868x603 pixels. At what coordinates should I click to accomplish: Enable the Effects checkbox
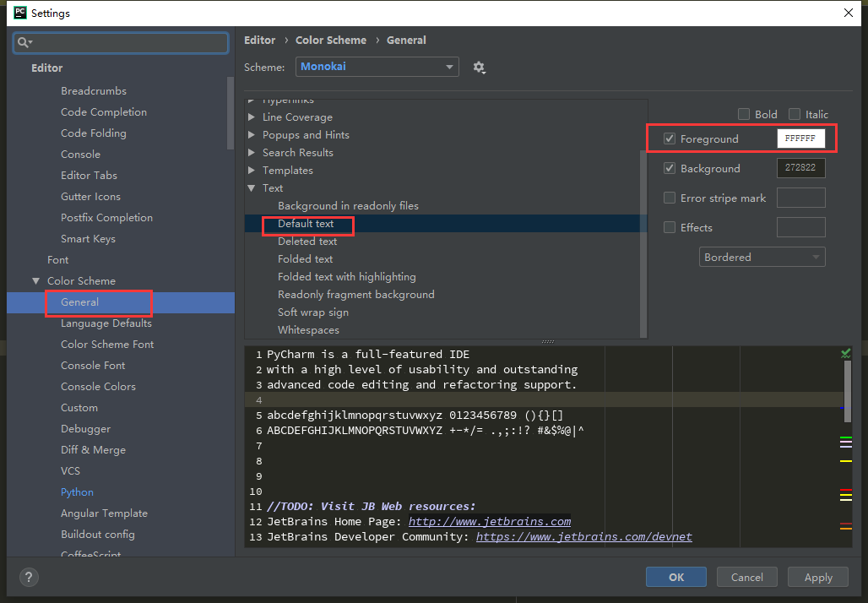point(670,227)
